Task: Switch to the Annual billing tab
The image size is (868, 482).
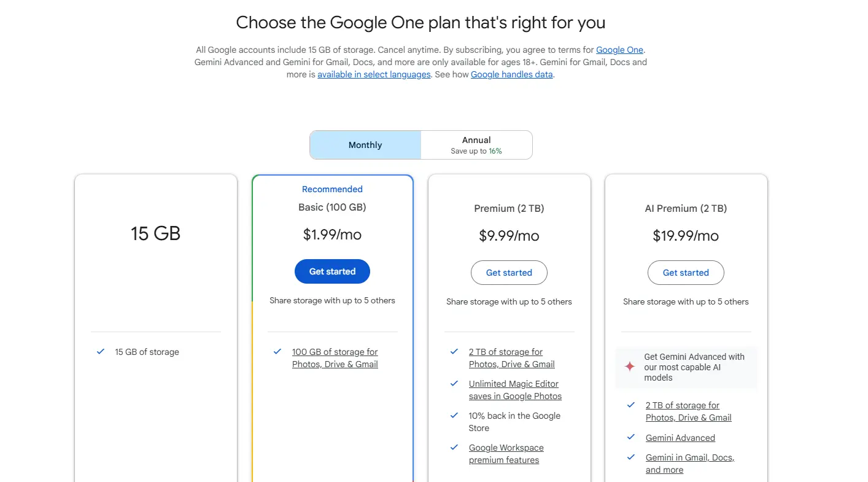Action: click(x=476, y=145)
